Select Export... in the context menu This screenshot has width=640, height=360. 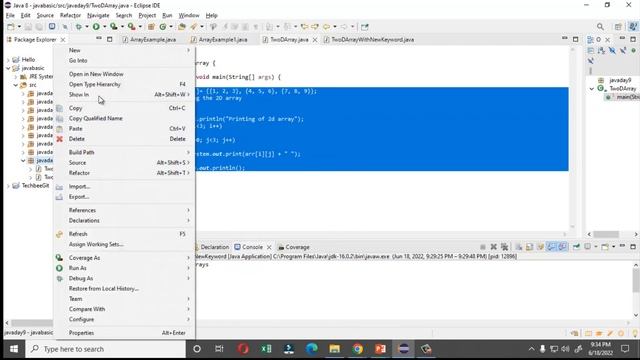(x=125, y=197)
